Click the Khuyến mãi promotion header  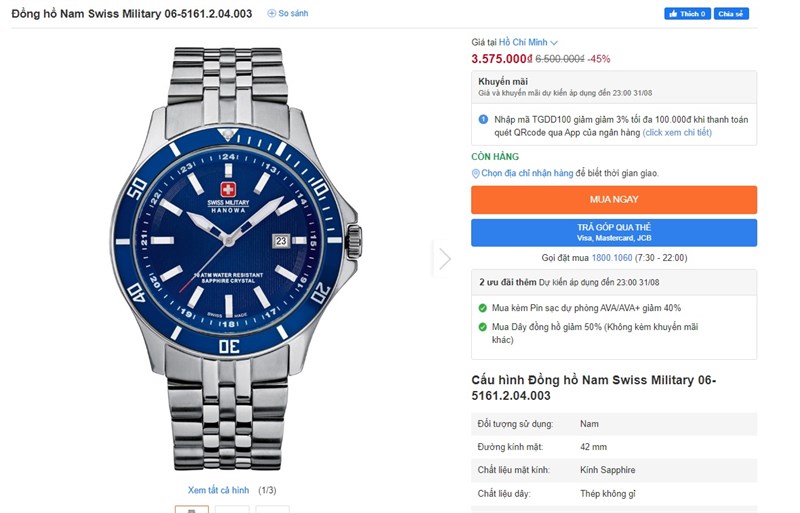pos(499,81)
